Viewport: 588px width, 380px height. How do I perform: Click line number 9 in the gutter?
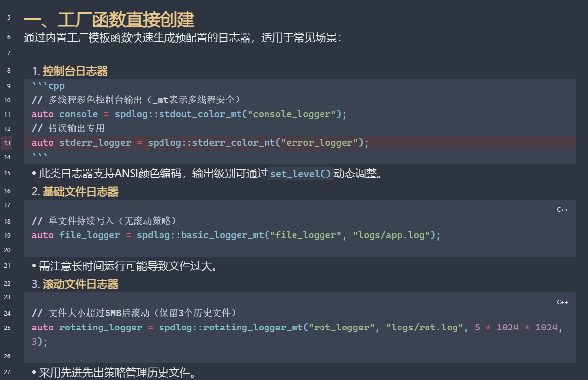(9, 86)
